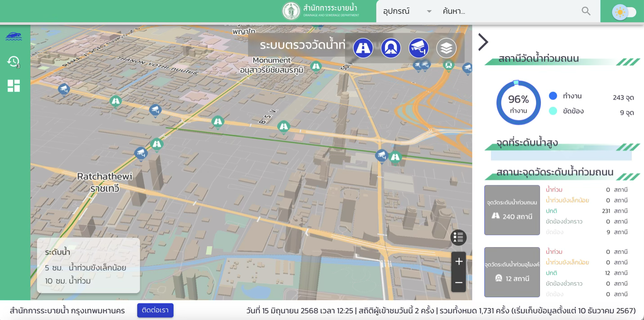The height and width of the screenshot is (320, 644).
Task: Click the CCTV marker near Ratchathewi
Action: pos(141,153)
